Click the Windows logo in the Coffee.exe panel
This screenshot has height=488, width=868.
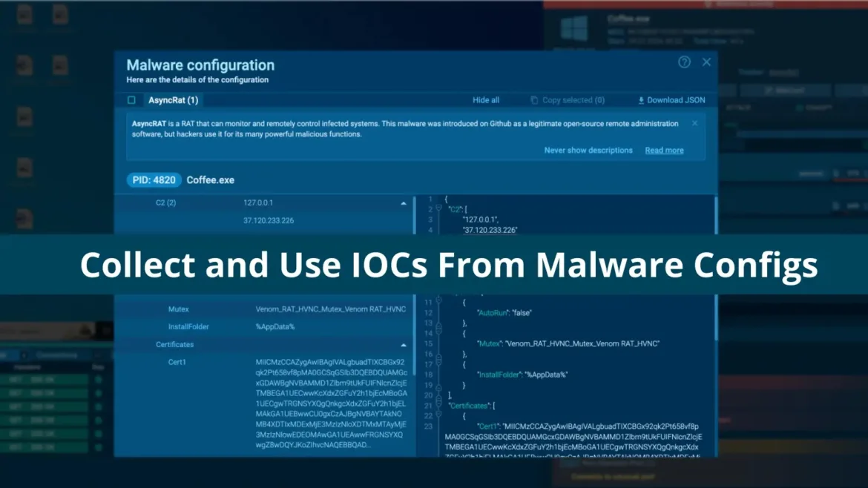574,30
